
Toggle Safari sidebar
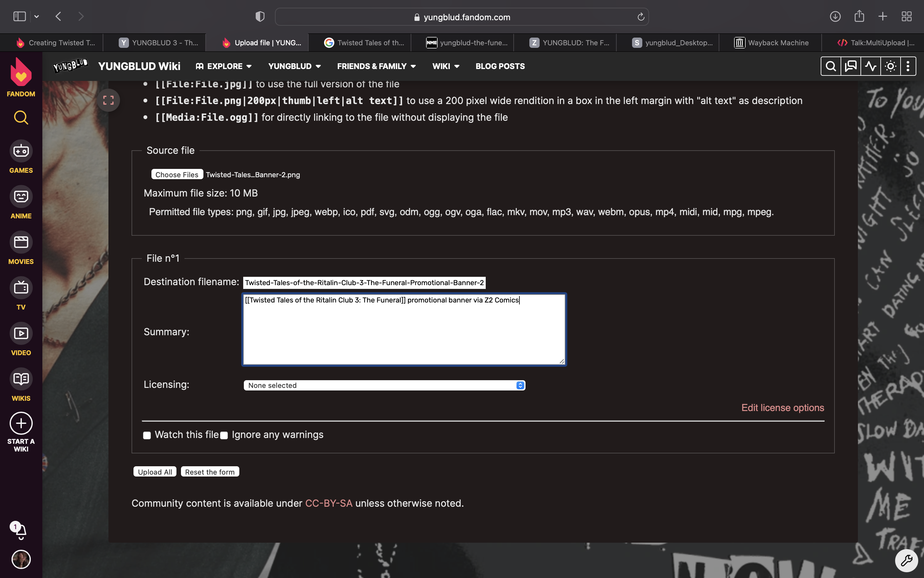coord(20,16)
